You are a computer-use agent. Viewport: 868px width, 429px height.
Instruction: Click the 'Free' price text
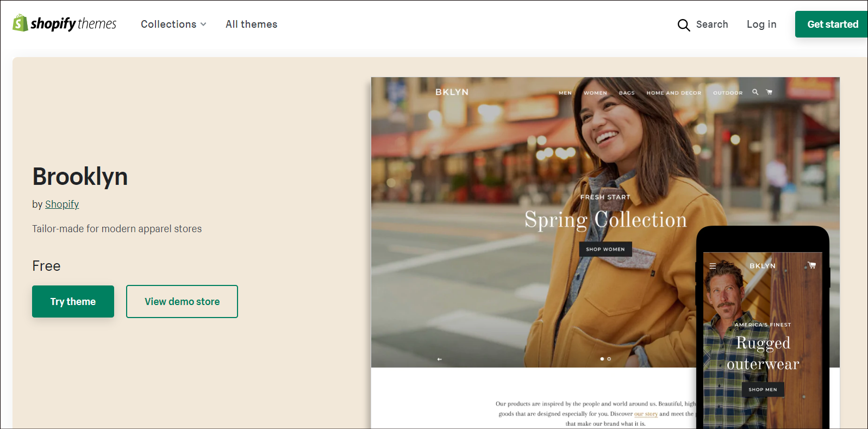coord(46,266)
